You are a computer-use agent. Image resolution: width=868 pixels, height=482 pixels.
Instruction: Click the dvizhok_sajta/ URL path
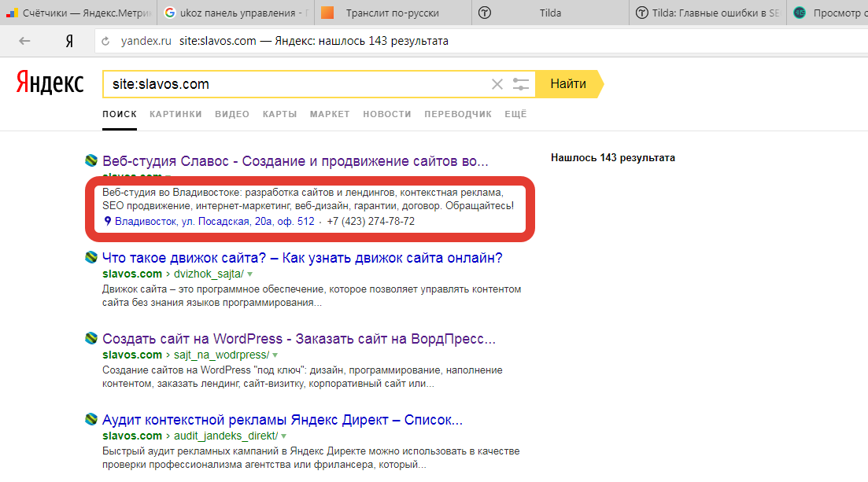[209, 274]
